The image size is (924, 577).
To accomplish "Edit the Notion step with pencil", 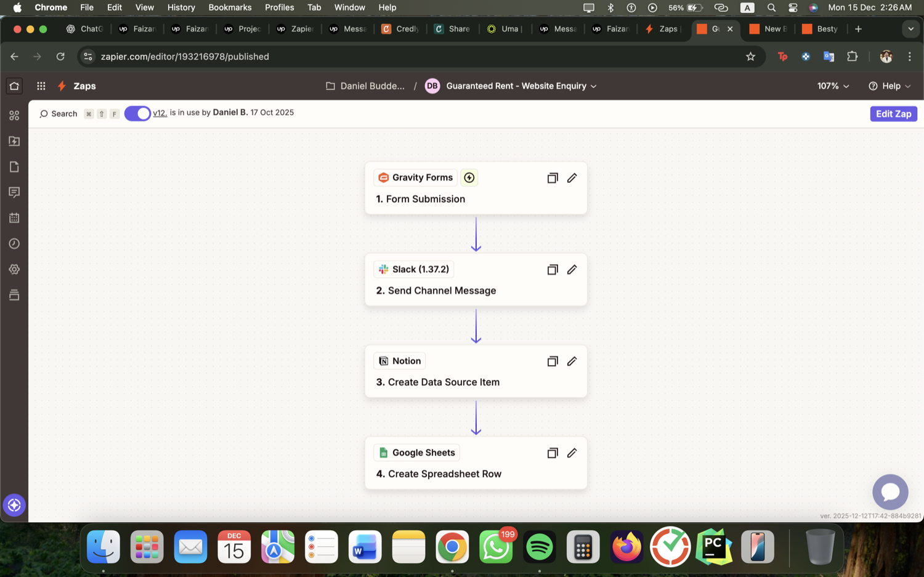I will tap(572, 361).
